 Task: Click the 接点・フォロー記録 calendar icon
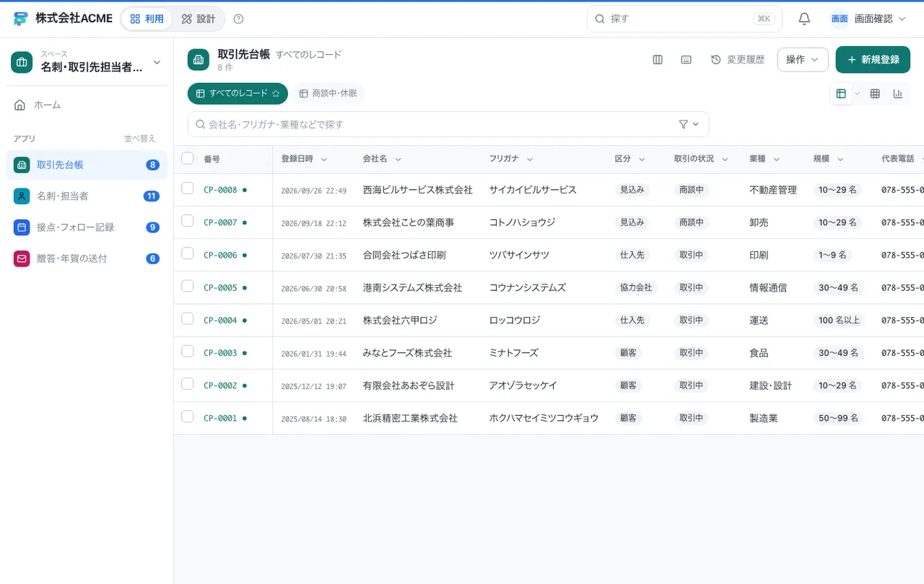22,227
